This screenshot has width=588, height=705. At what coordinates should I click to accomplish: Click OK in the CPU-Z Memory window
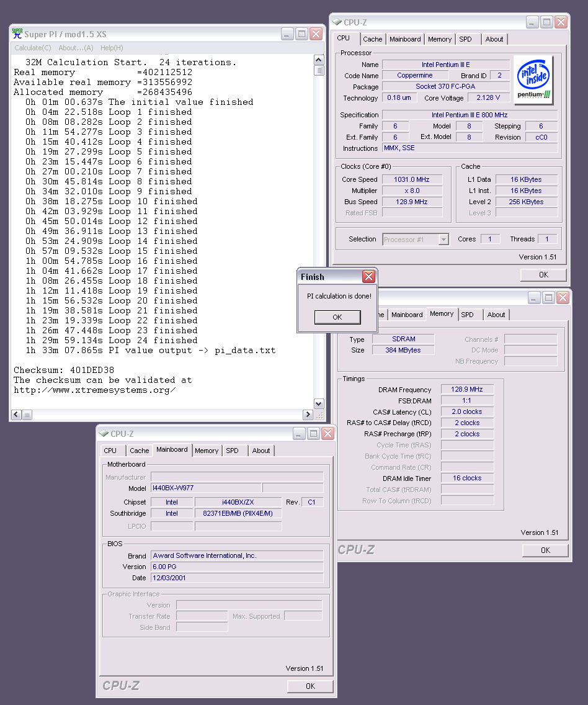[545, 550]
